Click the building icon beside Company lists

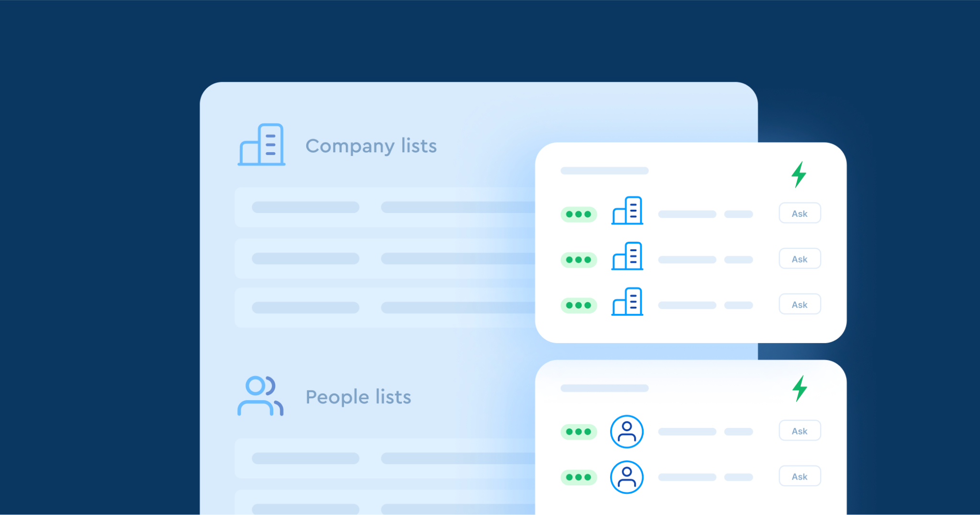pyautogui.click(x=262, y=145)
